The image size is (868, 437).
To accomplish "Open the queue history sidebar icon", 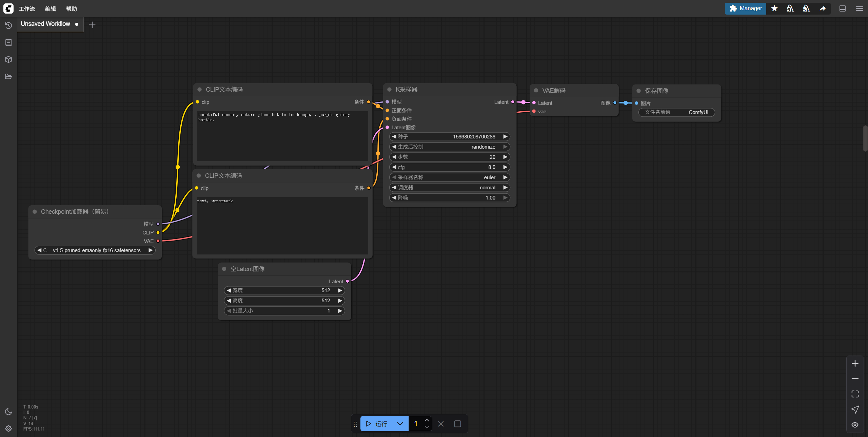I will (x=8, y=25).
